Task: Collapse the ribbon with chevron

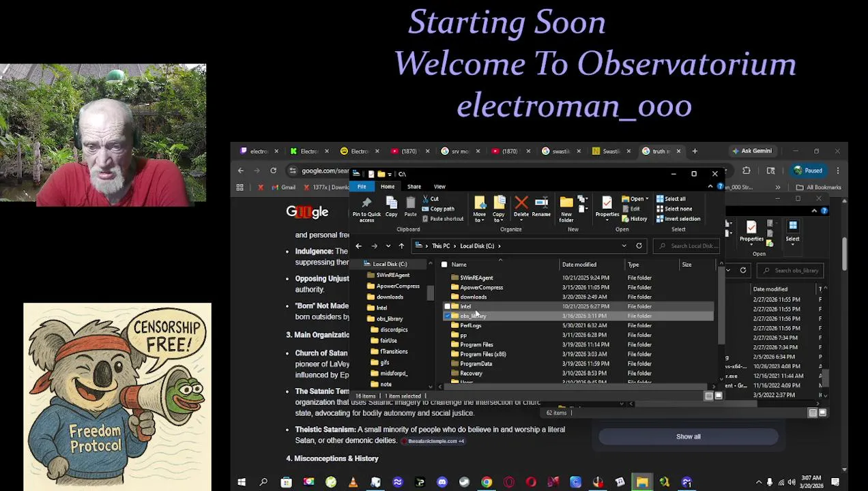Action: click(710, 187)
